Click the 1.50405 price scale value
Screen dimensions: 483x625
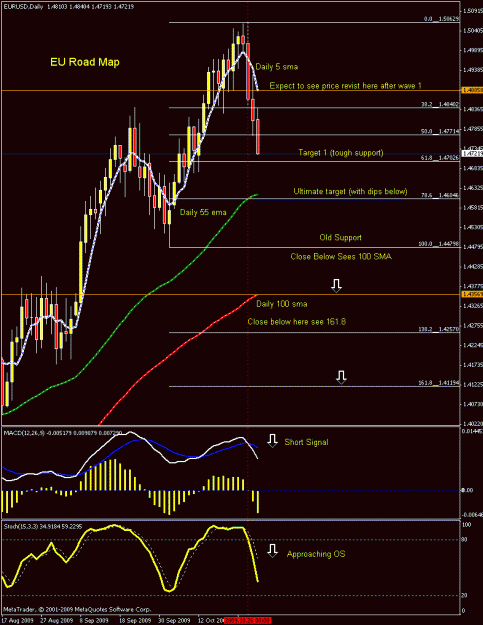pos(473,30)
